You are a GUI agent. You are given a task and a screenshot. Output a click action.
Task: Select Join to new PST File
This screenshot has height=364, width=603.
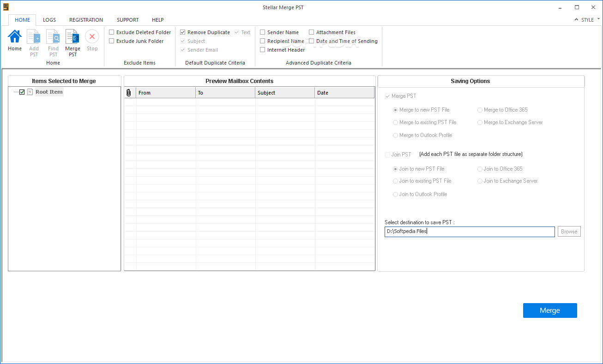point(395,169)
